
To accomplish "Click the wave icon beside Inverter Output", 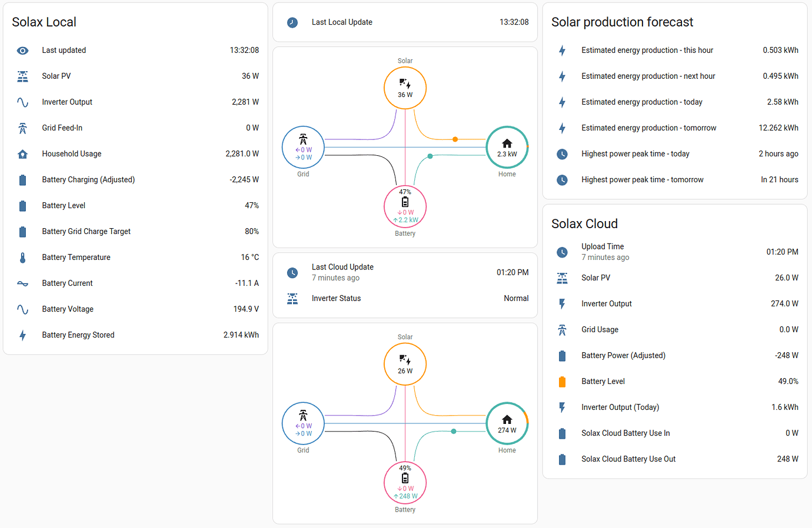I will (x=22, y=102).
